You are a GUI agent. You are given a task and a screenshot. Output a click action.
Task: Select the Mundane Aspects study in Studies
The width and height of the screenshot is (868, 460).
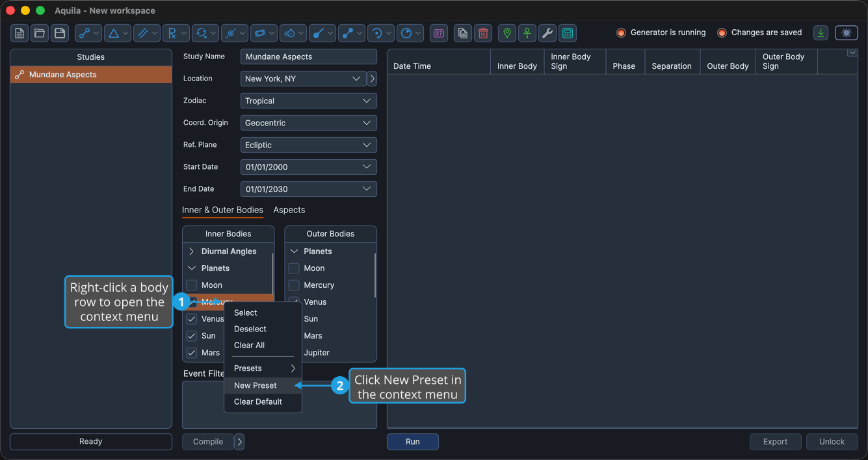91,75
